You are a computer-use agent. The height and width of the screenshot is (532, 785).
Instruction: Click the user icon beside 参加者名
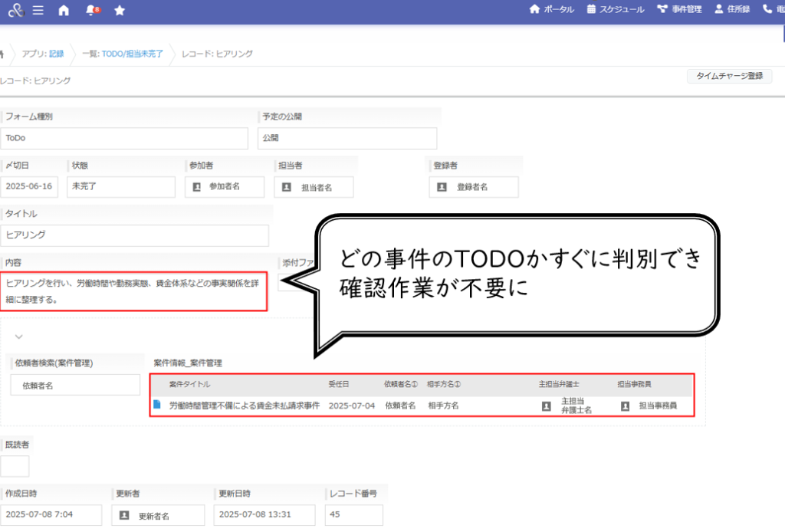click(196, 186)
